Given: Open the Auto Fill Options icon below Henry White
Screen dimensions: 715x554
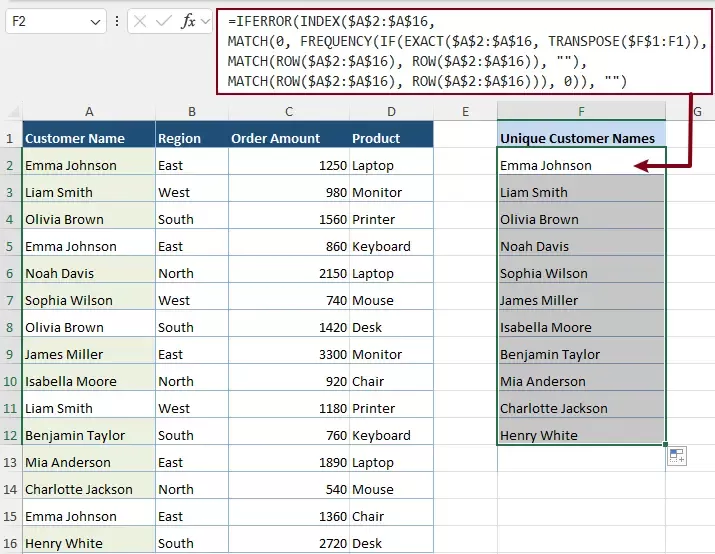Looking at the screenshot, I should coord(677,456).
